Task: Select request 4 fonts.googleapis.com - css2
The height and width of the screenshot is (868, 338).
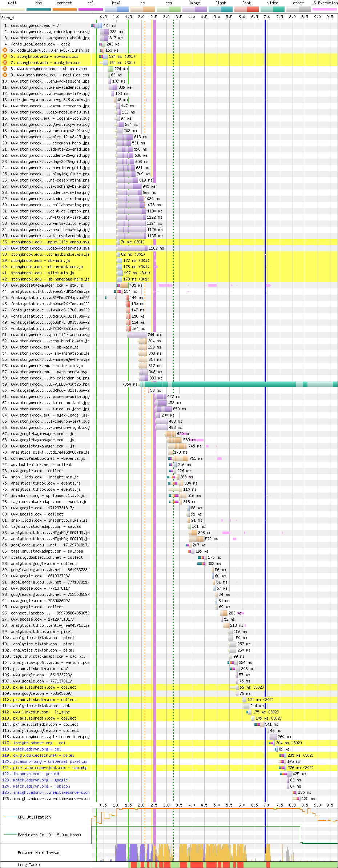Action: 40,44
